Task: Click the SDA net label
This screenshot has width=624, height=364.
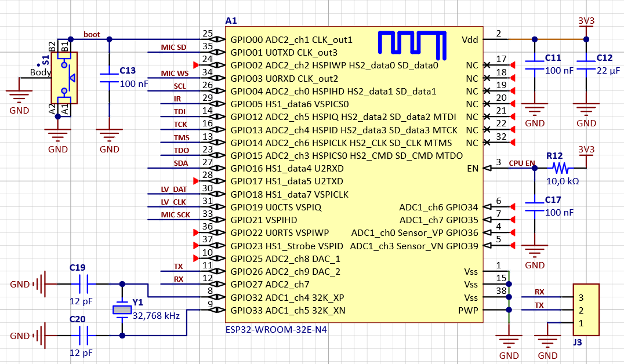Action: pos(181,163)
